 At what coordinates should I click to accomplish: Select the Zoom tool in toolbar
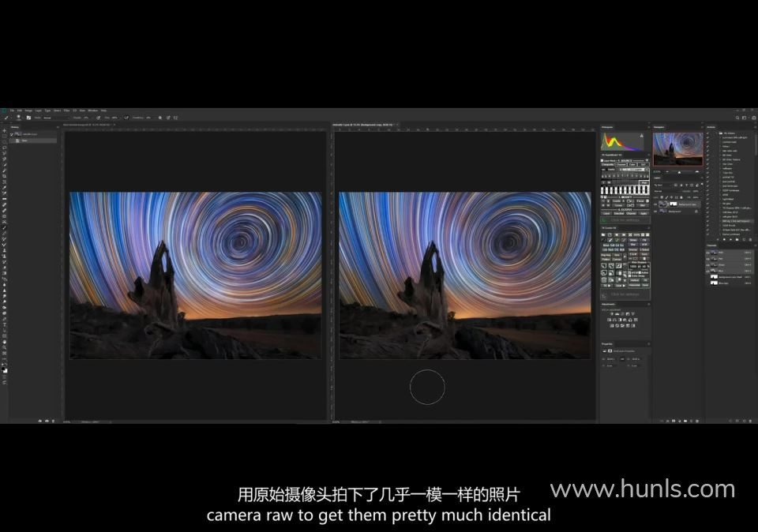pyautogui.click(x=5, y=348)
